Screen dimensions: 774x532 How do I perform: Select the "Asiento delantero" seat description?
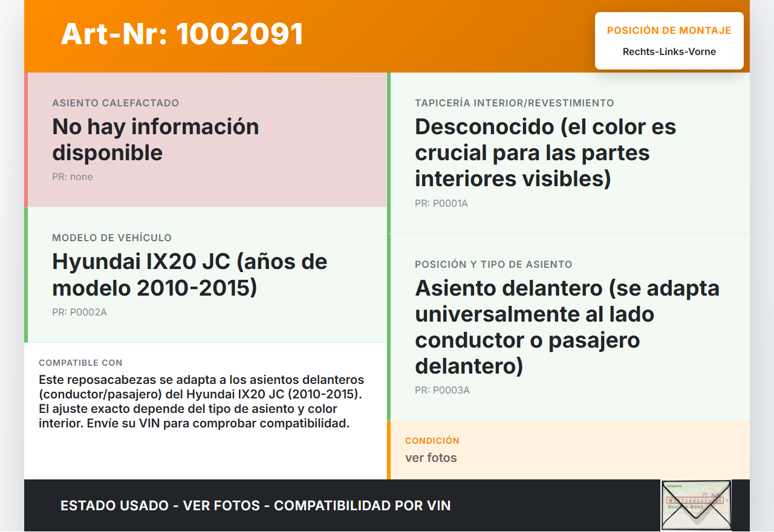pos(567,327)
